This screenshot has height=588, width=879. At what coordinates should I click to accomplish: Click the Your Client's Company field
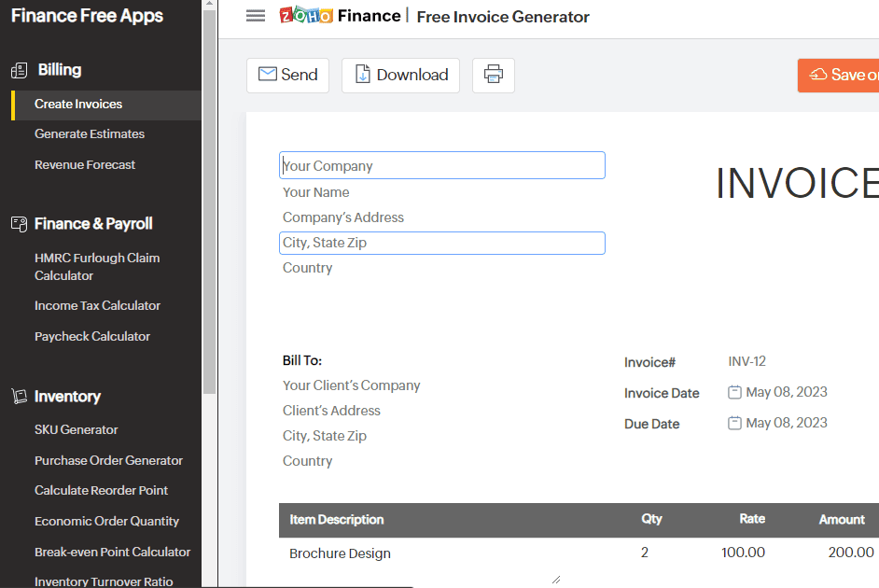coord(352,385)
